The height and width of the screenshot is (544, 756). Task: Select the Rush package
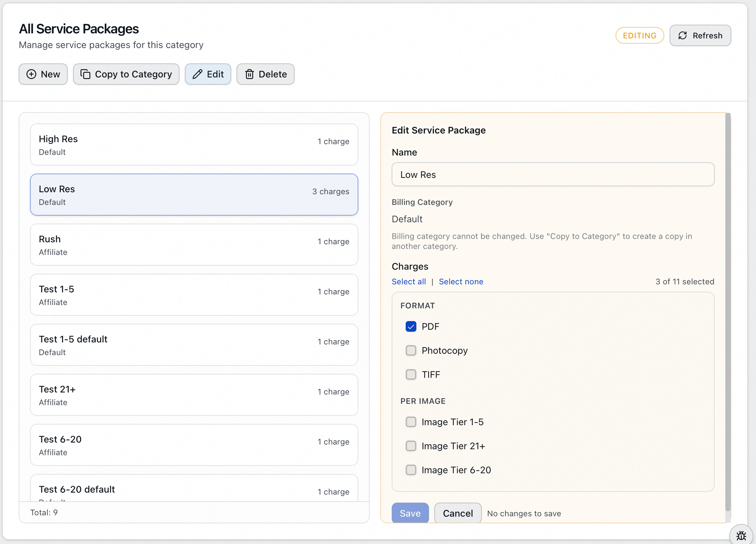(194, 245)
